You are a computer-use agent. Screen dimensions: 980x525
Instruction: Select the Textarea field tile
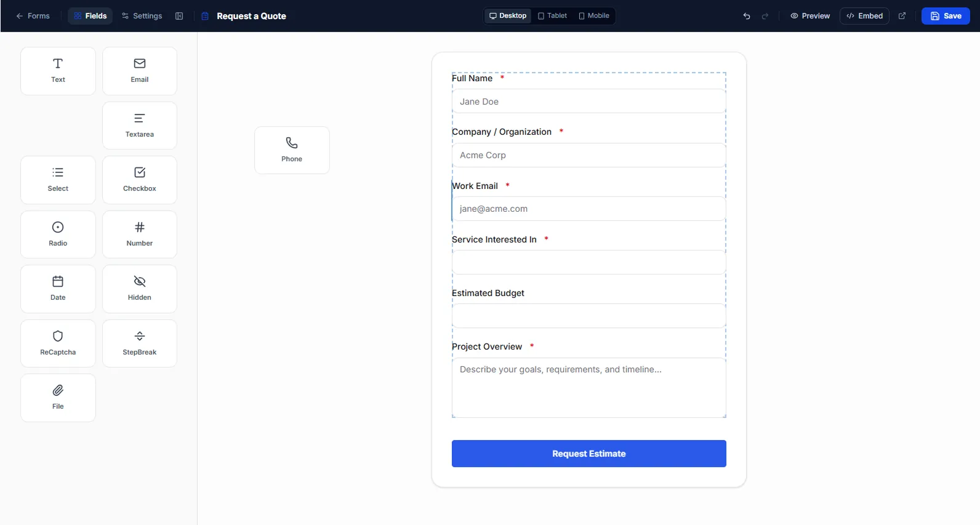click(140, 126)
